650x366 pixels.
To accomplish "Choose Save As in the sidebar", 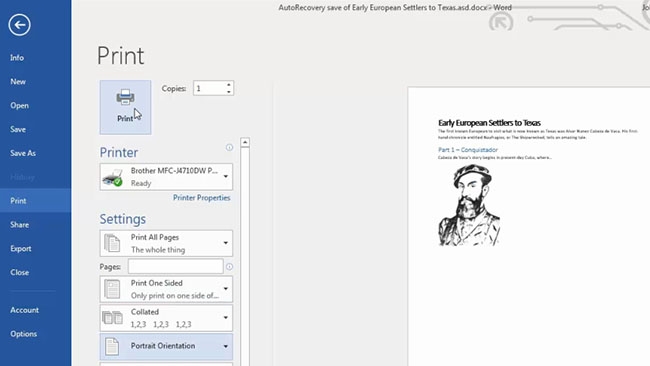I will (x=23, y=153).
